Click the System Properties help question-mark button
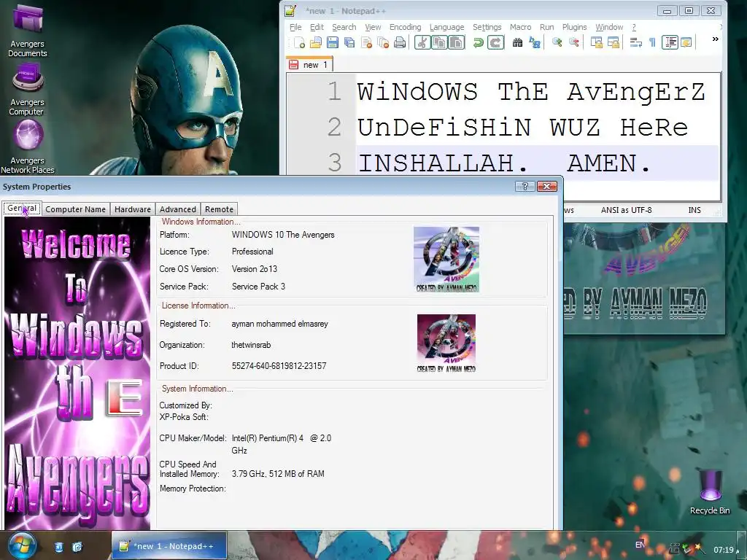Viewport: 747px width, 560px height. point(525,186)
